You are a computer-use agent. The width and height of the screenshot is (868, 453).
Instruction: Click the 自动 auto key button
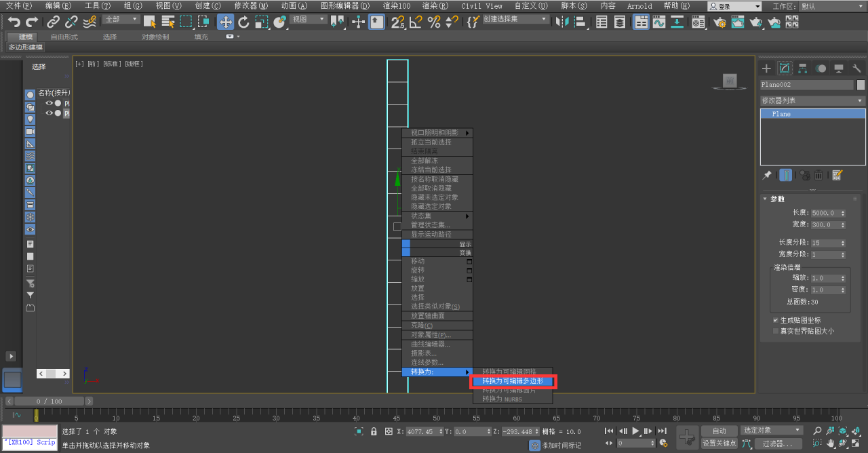pyautogui.click(x=719, y=431)
